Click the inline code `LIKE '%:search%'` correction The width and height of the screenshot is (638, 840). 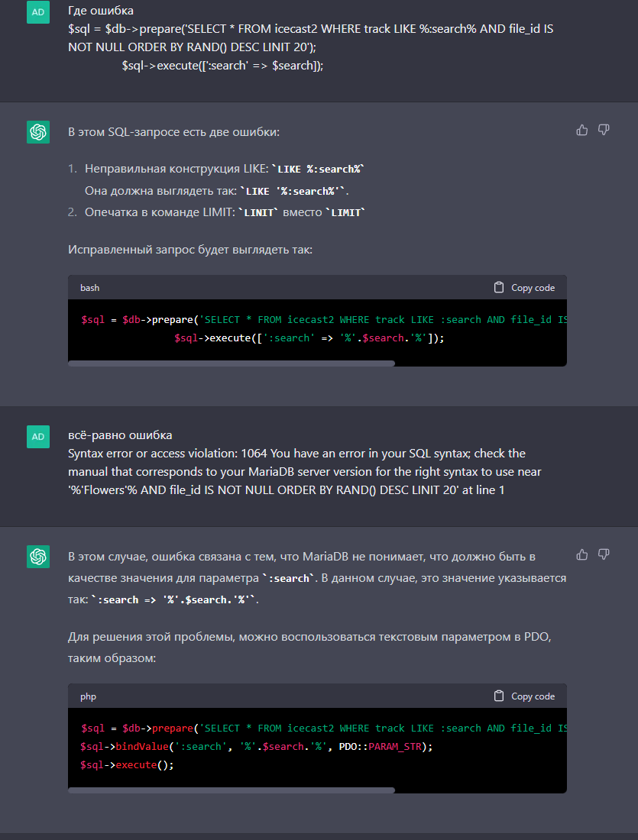(298, 192)
